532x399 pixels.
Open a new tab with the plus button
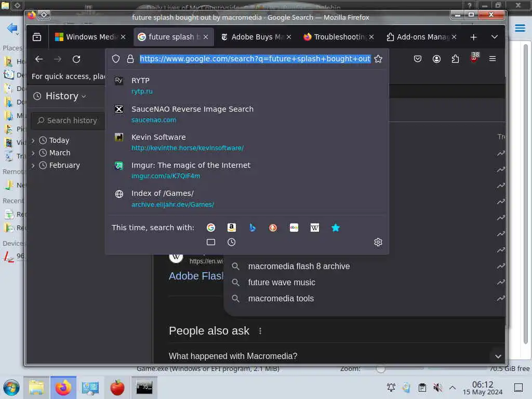click(x=474, y=37)
